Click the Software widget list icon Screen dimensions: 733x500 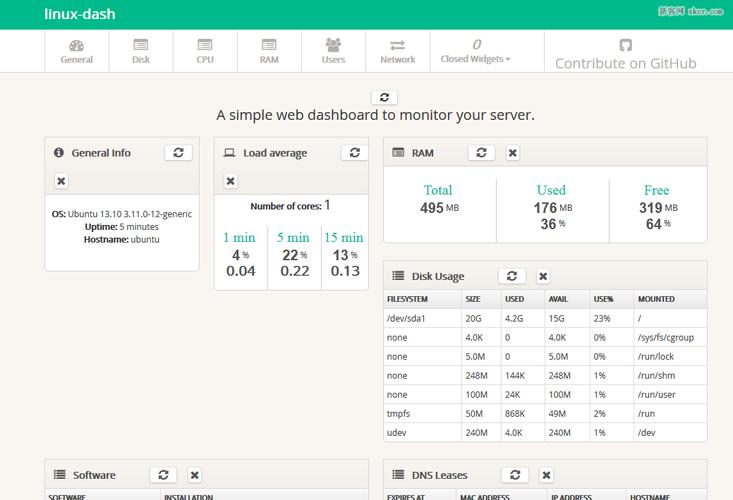pos(59,475)
